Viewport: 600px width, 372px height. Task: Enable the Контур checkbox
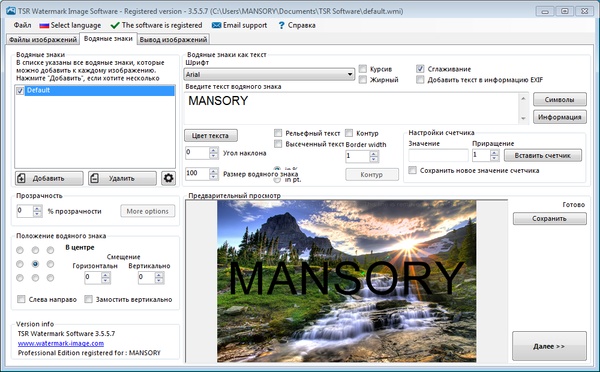coord(349,133)
